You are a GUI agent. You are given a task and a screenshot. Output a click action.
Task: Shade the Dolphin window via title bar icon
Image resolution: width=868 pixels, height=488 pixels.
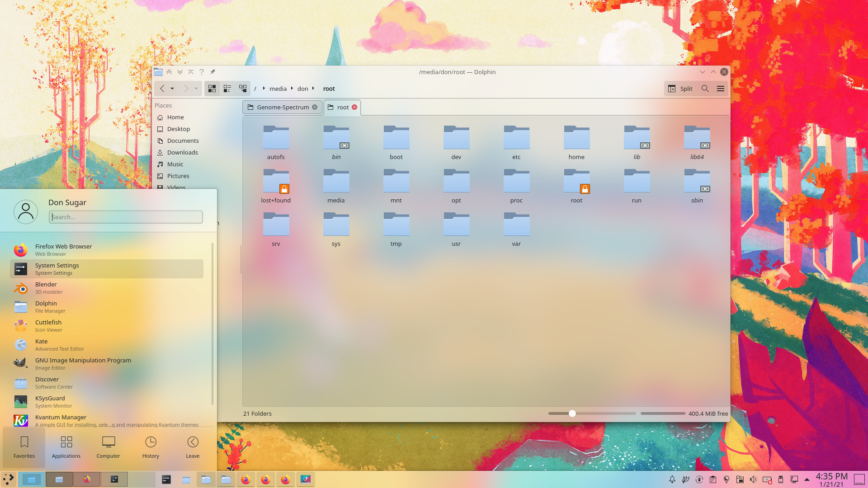(x=191, y=72)
